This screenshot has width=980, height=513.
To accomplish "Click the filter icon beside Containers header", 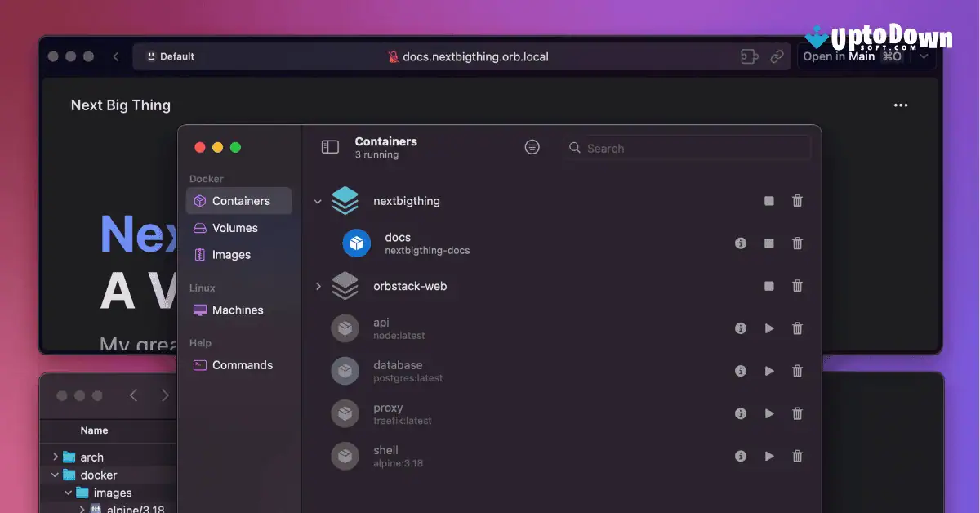I will click(x=532, y=147).
